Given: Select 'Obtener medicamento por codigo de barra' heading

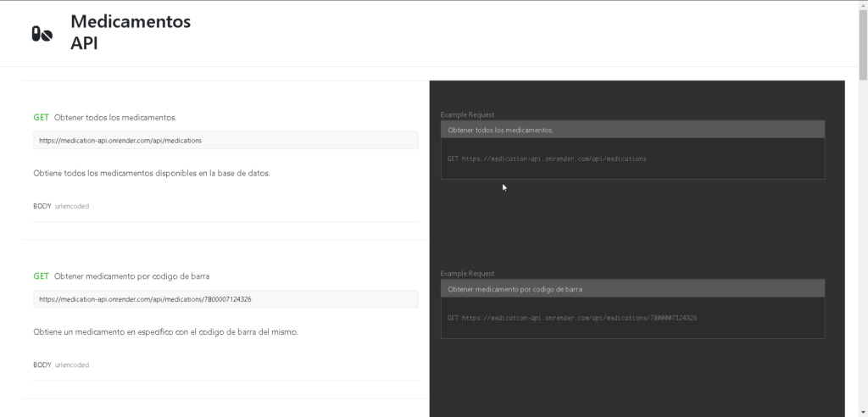Looking at the screenshot, I should [x=131, y=276].
